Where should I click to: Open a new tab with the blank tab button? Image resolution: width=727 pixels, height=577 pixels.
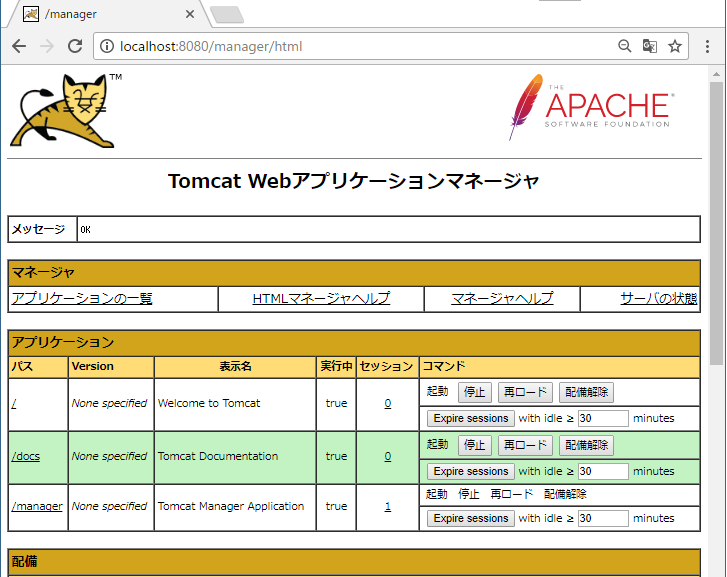(x=227, y=14)
